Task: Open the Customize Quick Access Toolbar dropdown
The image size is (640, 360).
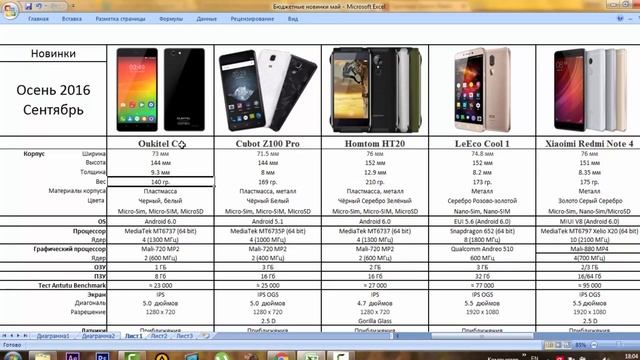Action: [73, 7]
